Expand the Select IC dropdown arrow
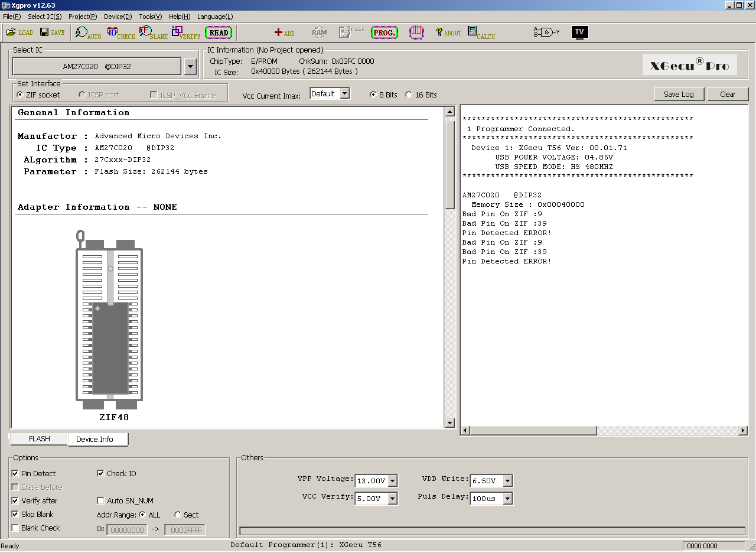The height and width of the screenshot is (553, 756). tap(190, 67)
